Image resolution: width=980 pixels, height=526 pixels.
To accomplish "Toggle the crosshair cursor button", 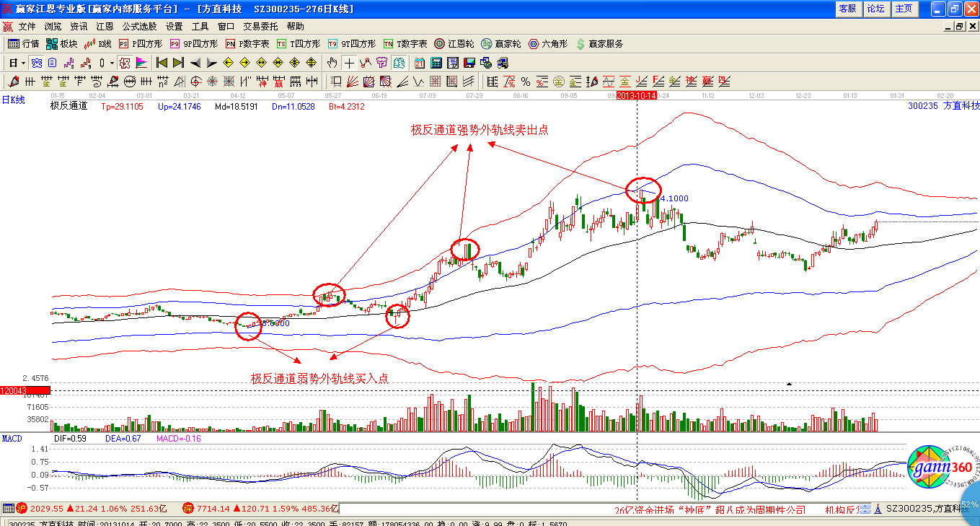I will coord(349,63).
